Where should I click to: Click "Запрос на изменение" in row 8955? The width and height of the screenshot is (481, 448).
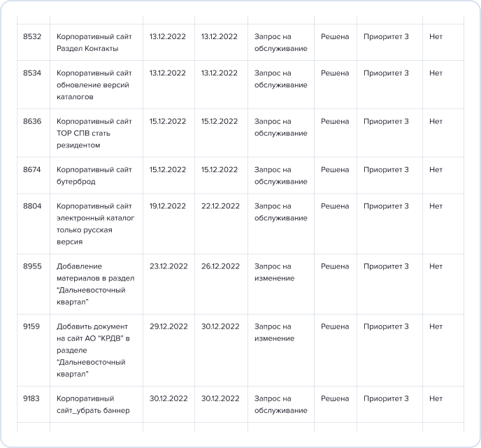click(274, 272)
